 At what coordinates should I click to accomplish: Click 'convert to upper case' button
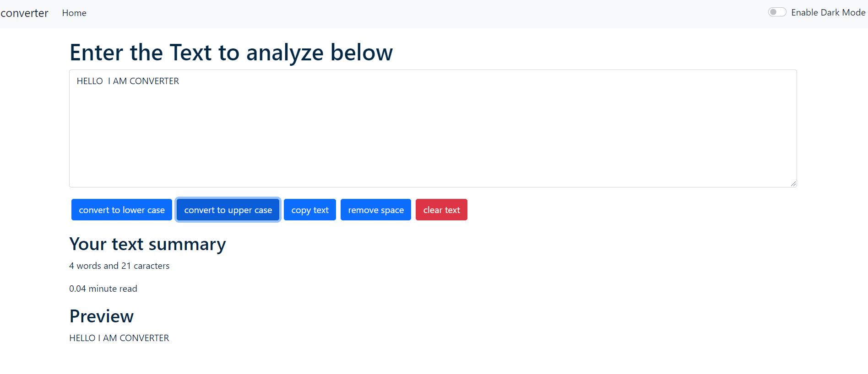tap(228, 210)
